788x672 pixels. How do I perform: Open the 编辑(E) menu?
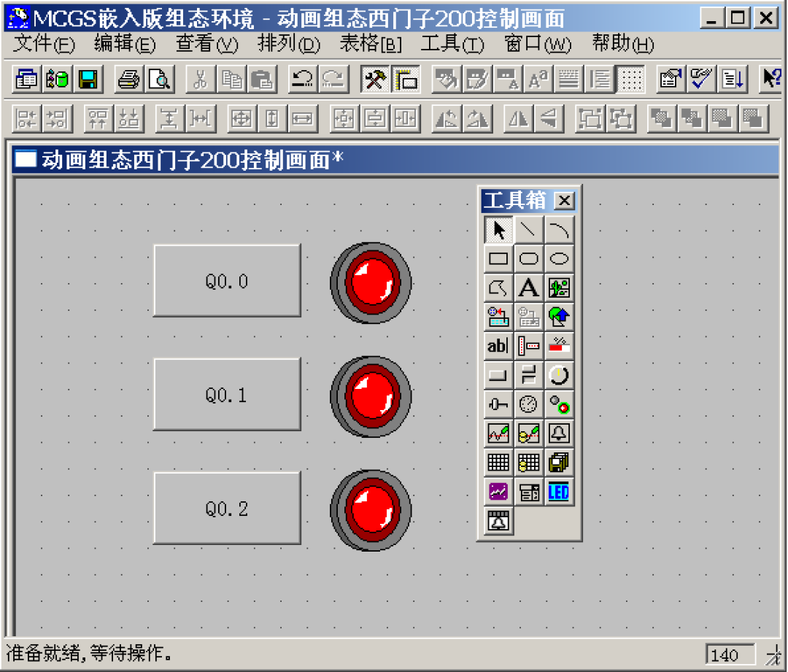click(x=125, y=44)
